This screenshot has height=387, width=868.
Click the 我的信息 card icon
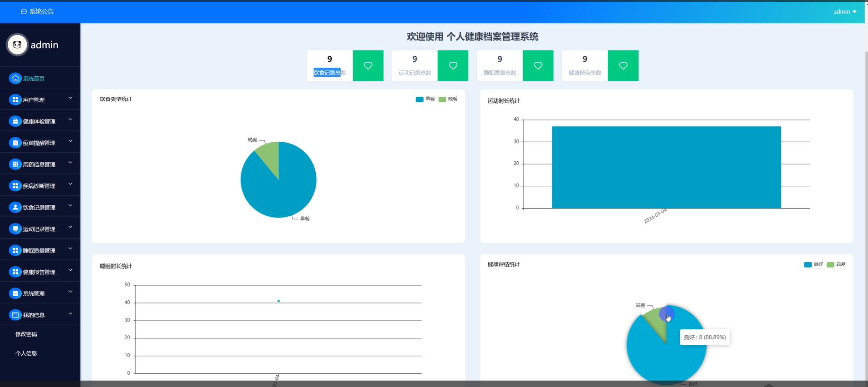(x=15, y=315)
